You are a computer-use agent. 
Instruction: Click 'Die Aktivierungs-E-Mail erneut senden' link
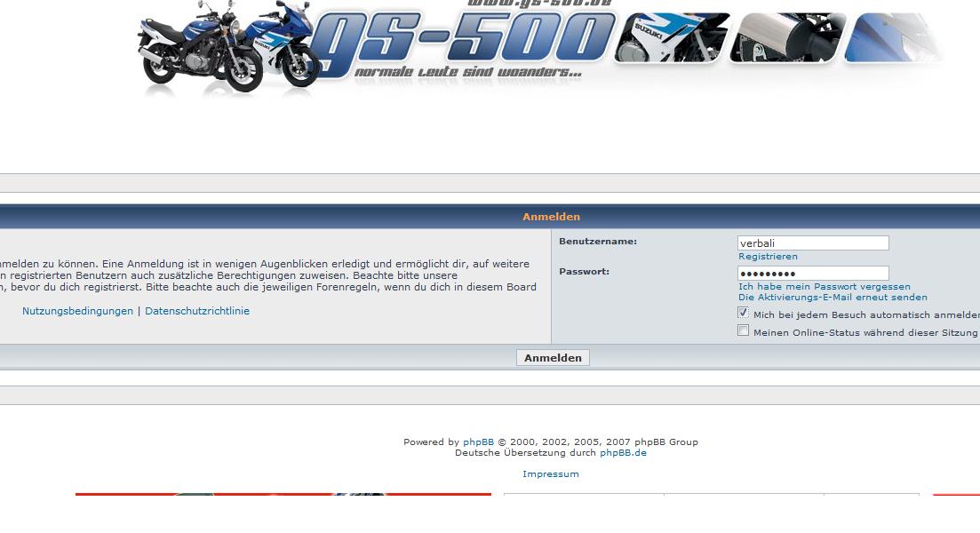833,298
